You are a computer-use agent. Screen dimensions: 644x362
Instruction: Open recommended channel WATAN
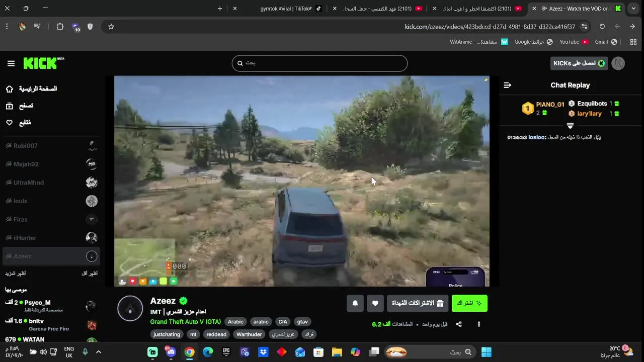(x=51, y=340)
